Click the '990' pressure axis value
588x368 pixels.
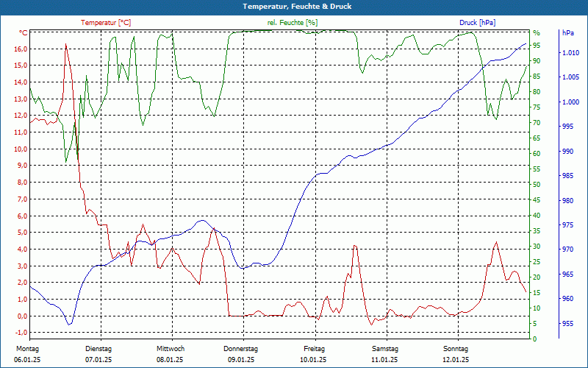pyautogui.click(x=567, y=151)
